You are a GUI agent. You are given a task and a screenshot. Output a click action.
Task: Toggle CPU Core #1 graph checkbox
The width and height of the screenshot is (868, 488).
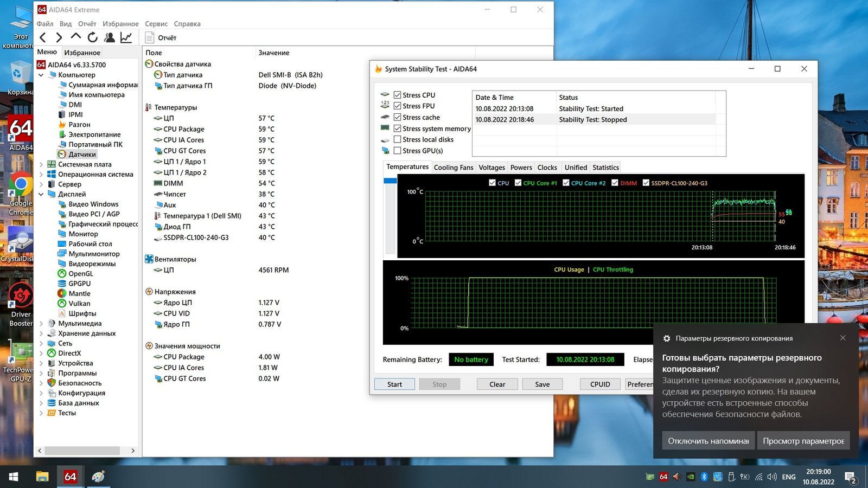pos(518,183)
